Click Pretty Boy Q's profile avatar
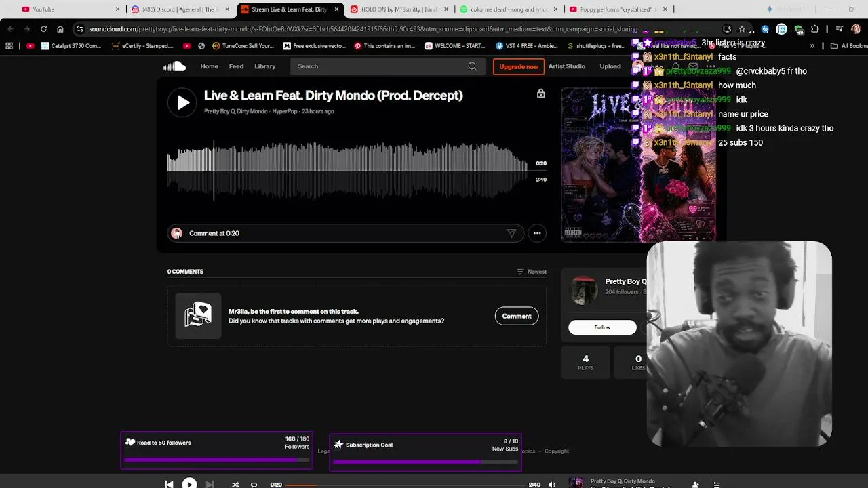The height and width of the screenshot is (488, 868). click(x=583, y=291)
